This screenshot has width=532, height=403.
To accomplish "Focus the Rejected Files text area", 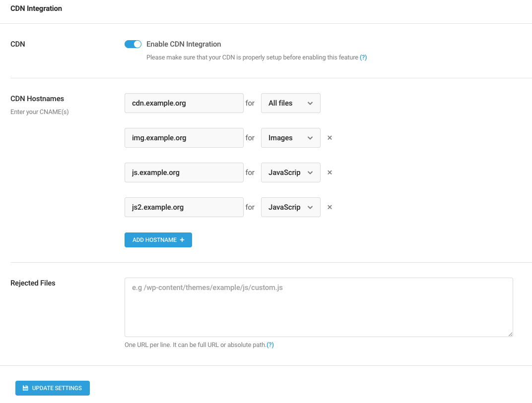I will (x=319, y=307).
